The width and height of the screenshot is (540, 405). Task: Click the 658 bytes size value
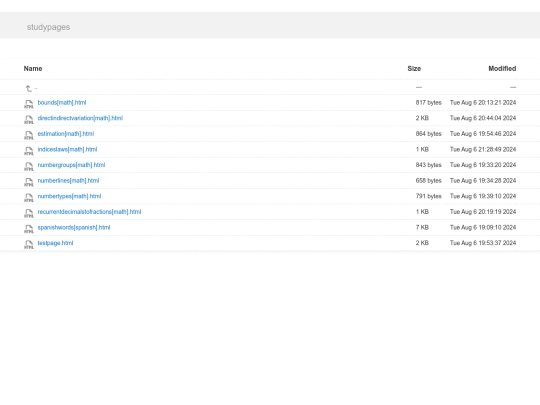click(x=428, y=180)
